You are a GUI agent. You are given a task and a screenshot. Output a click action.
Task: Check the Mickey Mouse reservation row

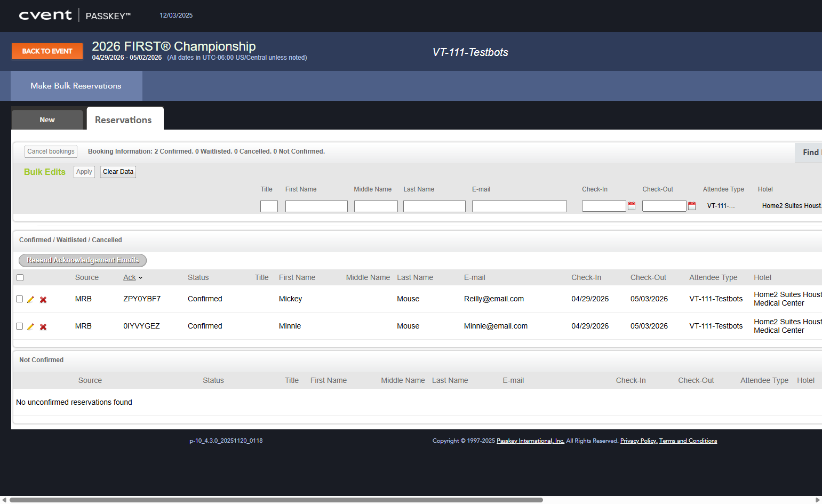pos(20,299)
